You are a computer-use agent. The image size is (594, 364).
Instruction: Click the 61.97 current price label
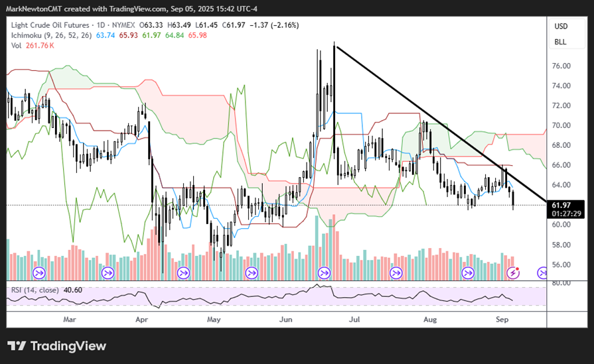point(561,206)
